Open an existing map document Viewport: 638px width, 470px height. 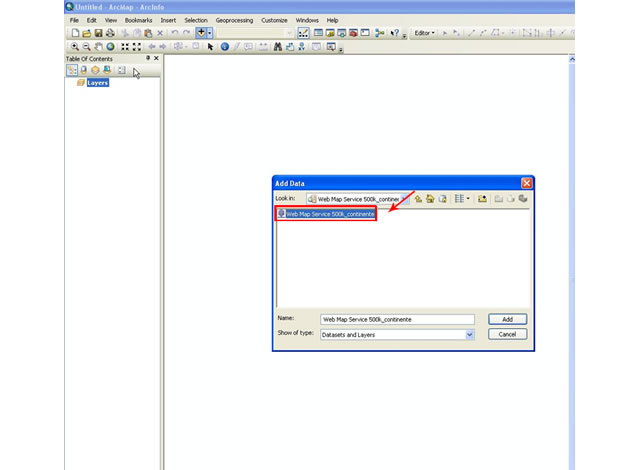pos(86,33)
